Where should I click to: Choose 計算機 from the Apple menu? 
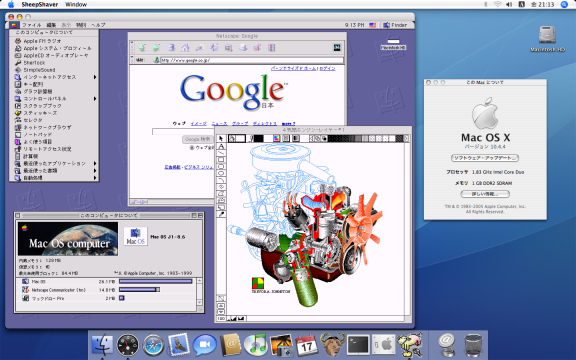click(x=54, y=156)
